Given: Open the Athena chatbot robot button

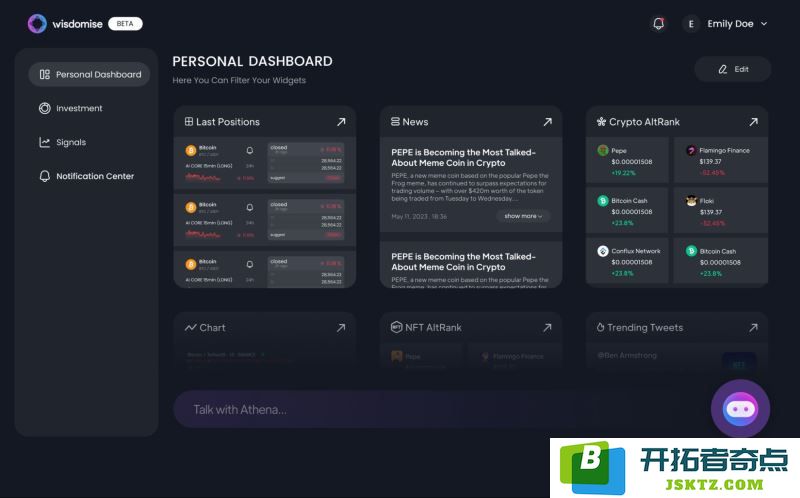Looking at the screenshot, I should click(x=740, y=409).
